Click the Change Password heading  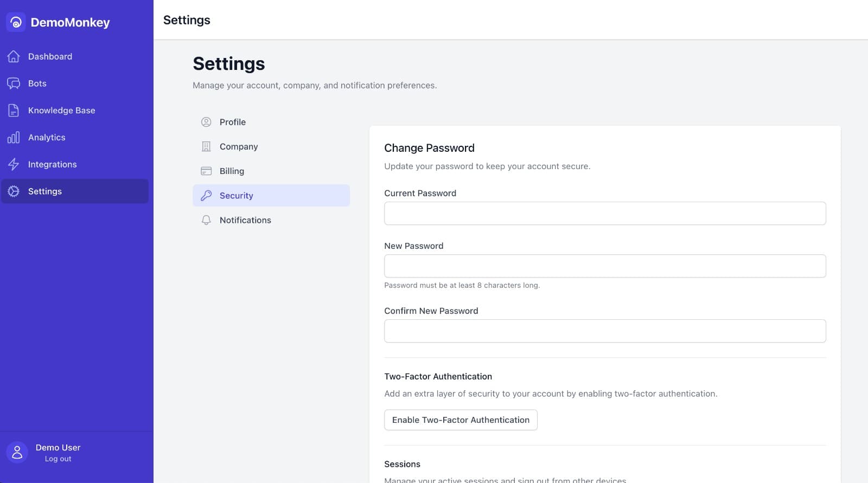[429, 148]
